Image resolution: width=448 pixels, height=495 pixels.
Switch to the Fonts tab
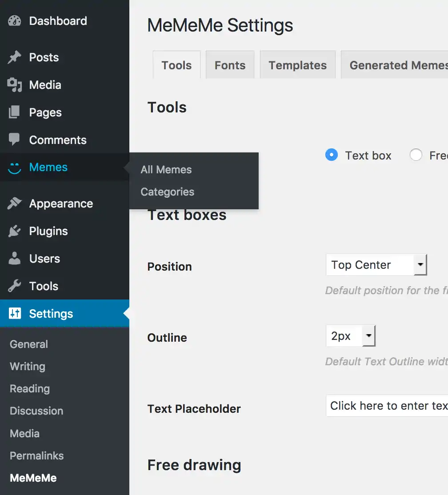[230, 64]
